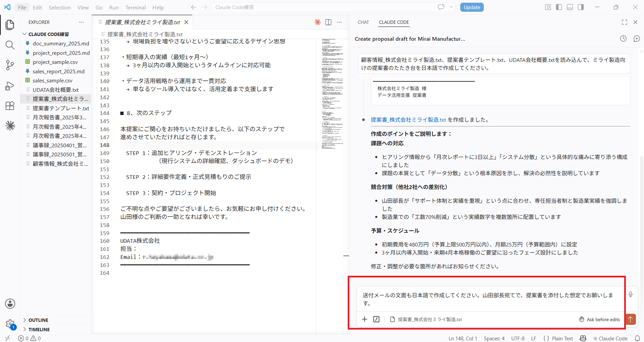The height and width of the screenshot is (342, 644).
Task: Toggle Ask before edits permission mode
Action: (x=600, y=319)
